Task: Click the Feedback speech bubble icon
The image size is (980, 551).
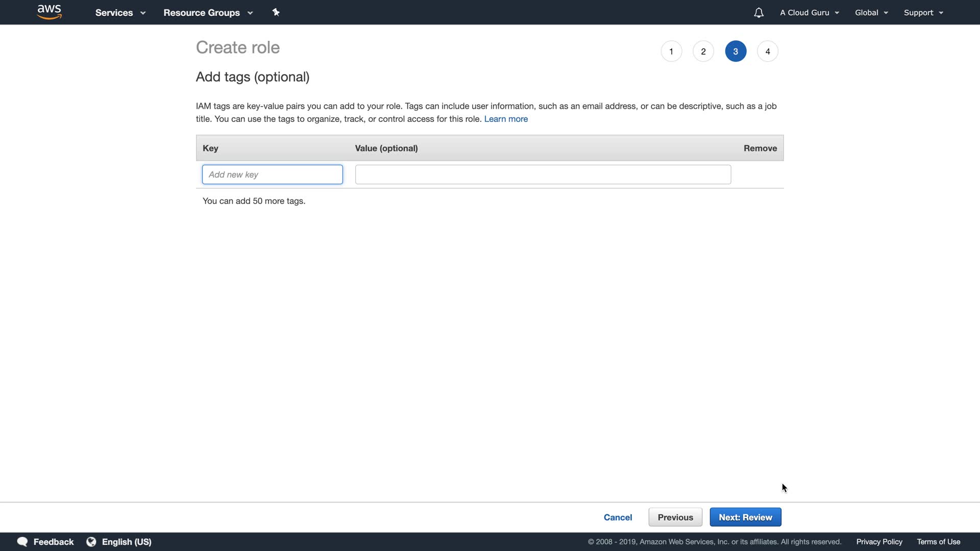Action: (22, 542)
